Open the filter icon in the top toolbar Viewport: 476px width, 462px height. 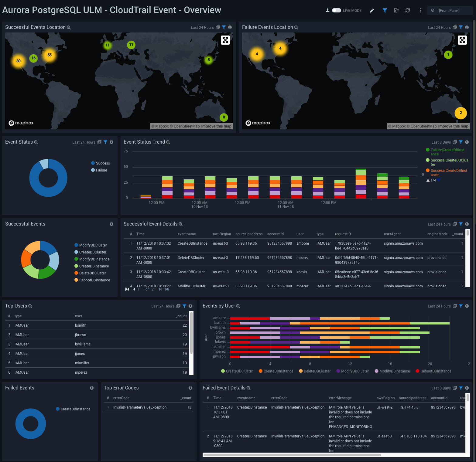pyautogui.click(x=385, y=10)
